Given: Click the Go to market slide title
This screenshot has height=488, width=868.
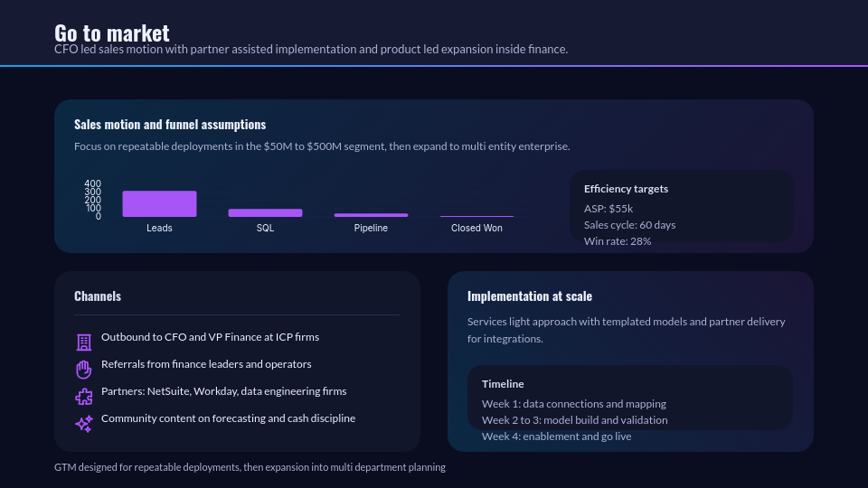Looking at the screenshot, I should [111, 33].
